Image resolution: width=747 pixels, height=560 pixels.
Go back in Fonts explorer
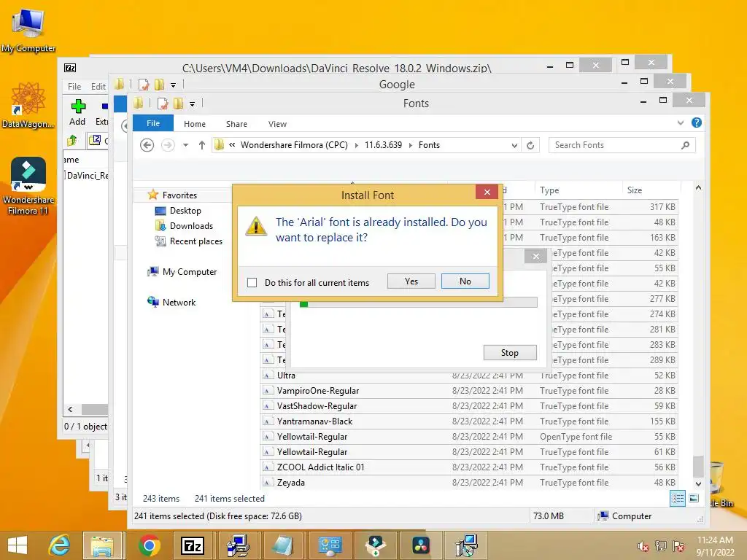point(147,145)
